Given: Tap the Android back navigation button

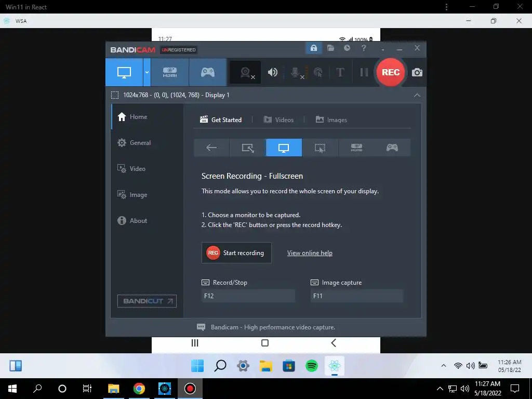Looking at the screenshot, I should coord(334,343).
